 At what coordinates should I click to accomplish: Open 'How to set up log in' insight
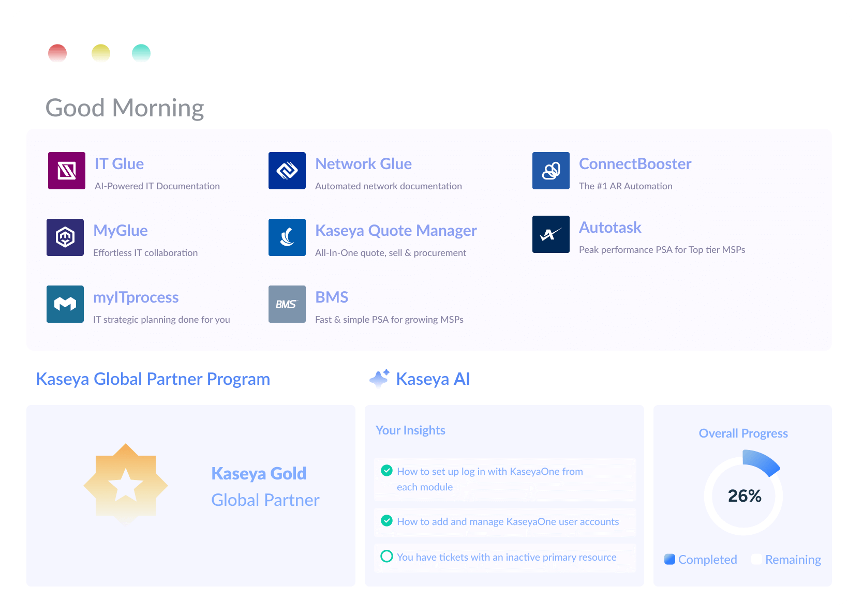pyautogui.click(x=505, y=479)
